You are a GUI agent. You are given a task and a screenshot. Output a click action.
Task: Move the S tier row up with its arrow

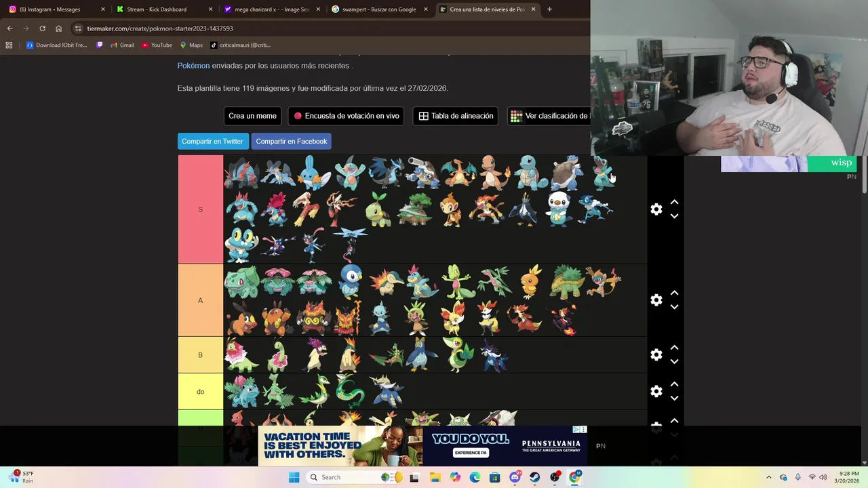point(674,202)
